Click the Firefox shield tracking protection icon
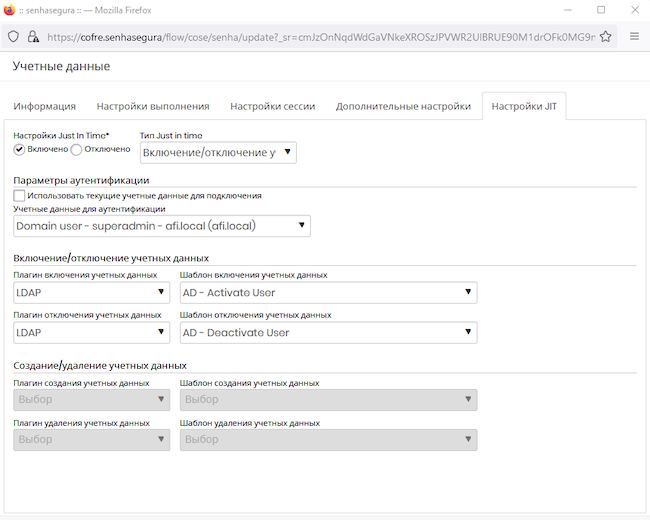This screenshot has height=520, width=650. 13,36
